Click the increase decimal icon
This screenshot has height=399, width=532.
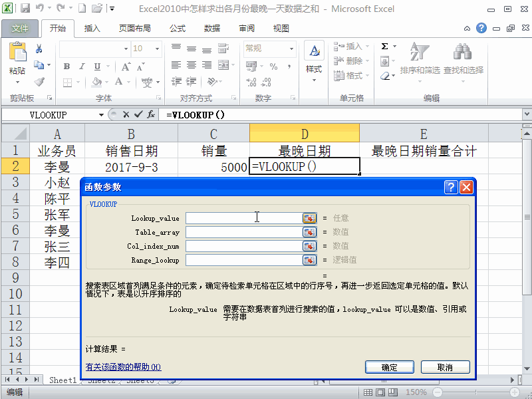tap(251, 82)
